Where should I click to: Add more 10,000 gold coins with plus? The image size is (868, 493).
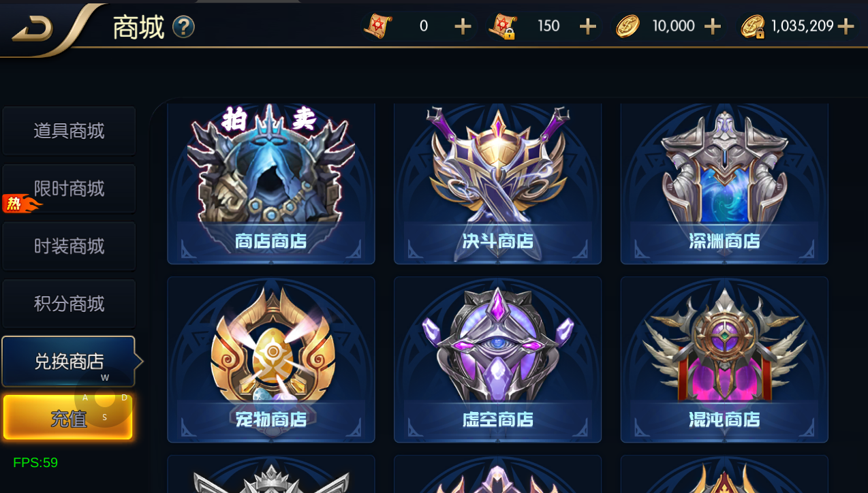(x=713, y=27)
